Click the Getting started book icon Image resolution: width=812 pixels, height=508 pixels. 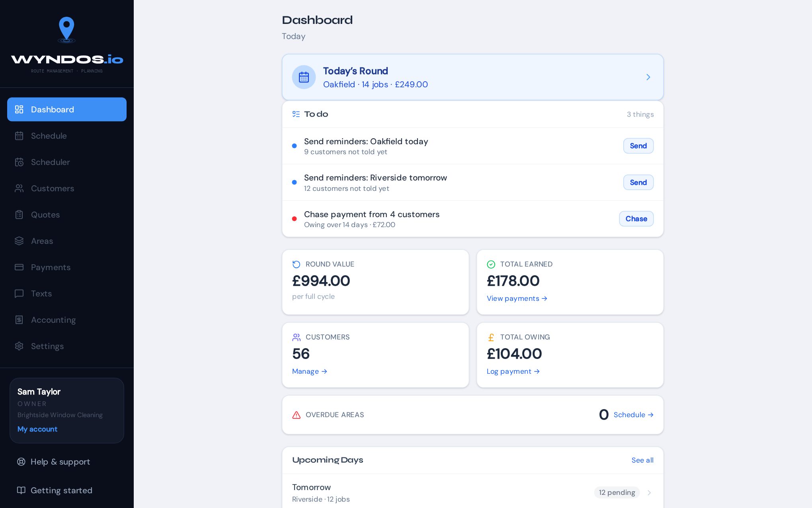coord(21,490)
